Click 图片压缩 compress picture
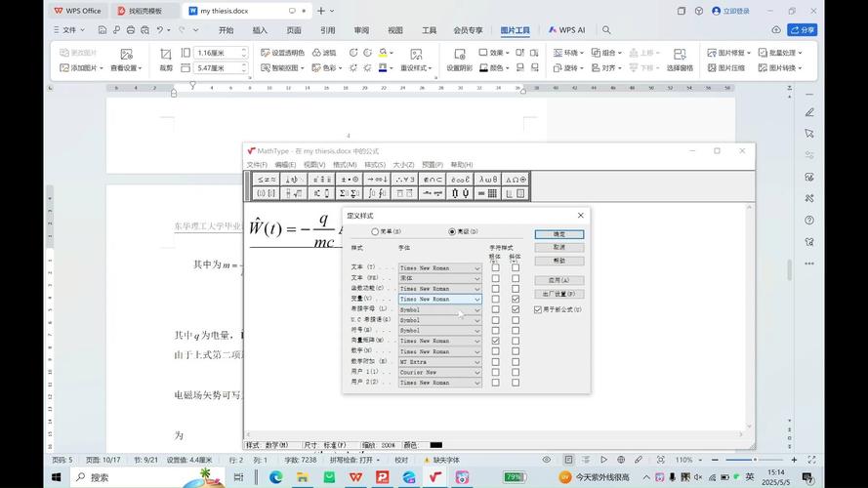868x488 pixels. [x=726, y=67]
